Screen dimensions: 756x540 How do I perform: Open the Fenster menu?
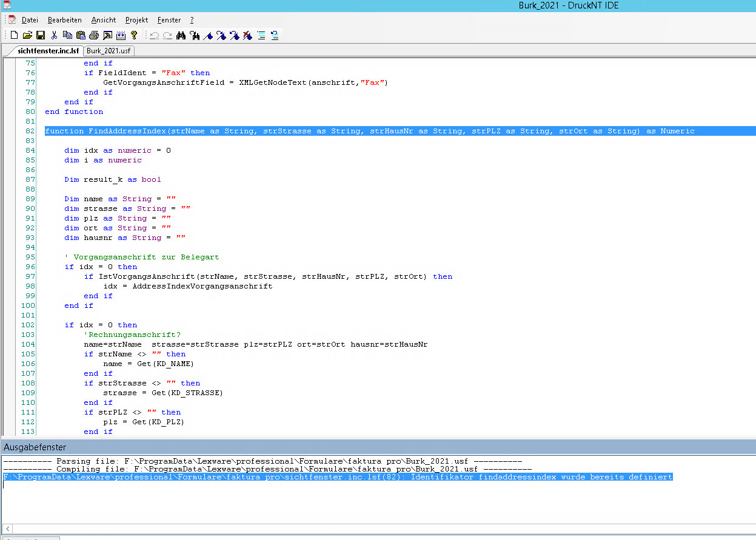(169, 20)
